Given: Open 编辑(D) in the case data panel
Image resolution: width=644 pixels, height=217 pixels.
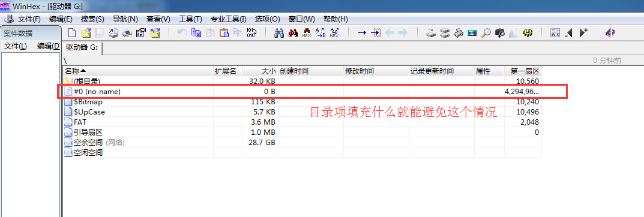Looking at the screenshot, I should (x=49, y=46).
